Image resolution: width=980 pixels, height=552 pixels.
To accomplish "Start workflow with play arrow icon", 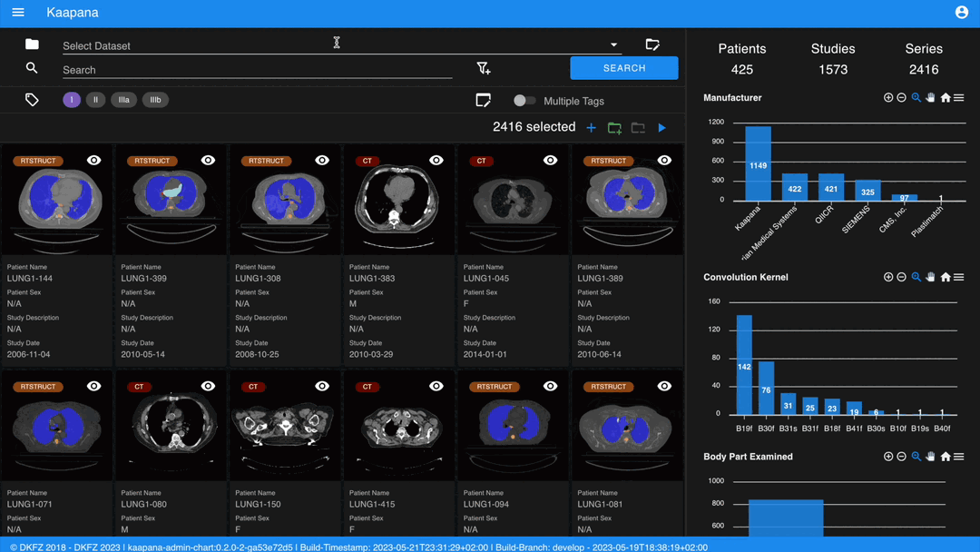I will pyautogui.click(x=661, y=127).
